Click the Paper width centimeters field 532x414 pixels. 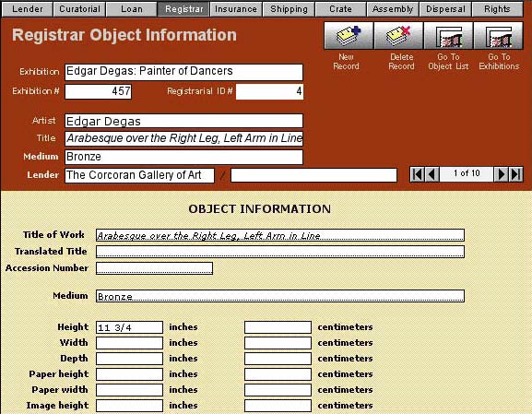278,390
